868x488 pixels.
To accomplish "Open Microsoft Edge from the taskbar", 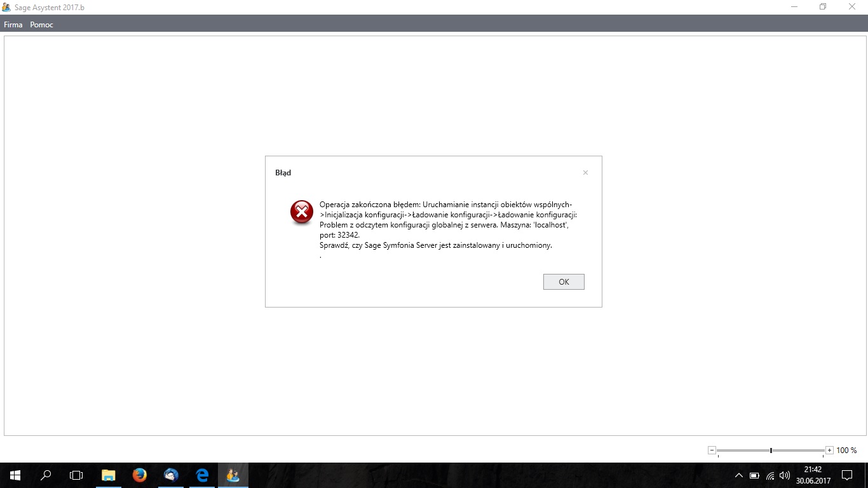I will (202, 475).
